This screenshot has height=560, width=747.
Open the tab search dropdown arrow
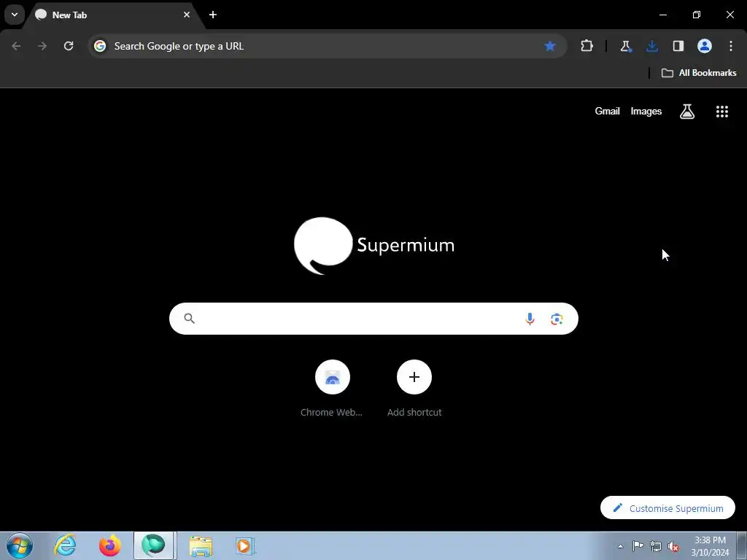click(x=15, y=15)
